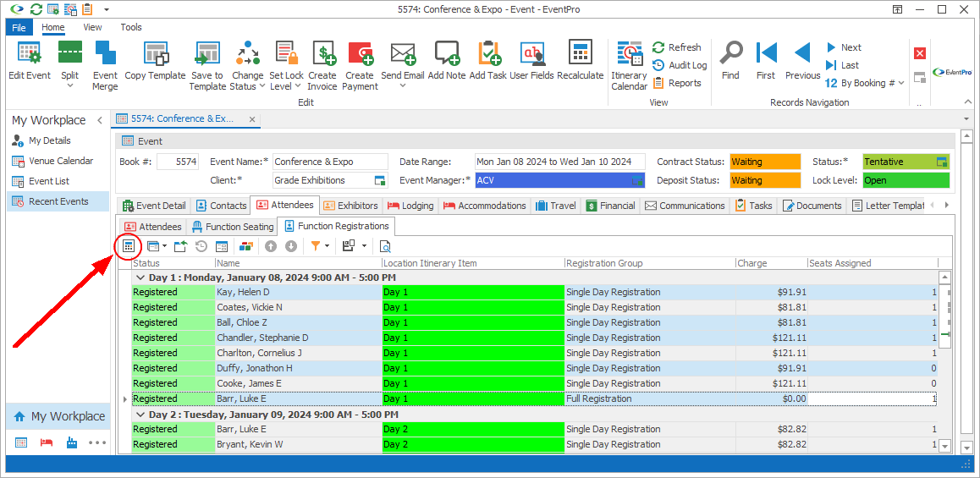This screenshot has width=980, height=478.
Task: Collapse the My Workplace panel chevron
Action: (99, 121)
